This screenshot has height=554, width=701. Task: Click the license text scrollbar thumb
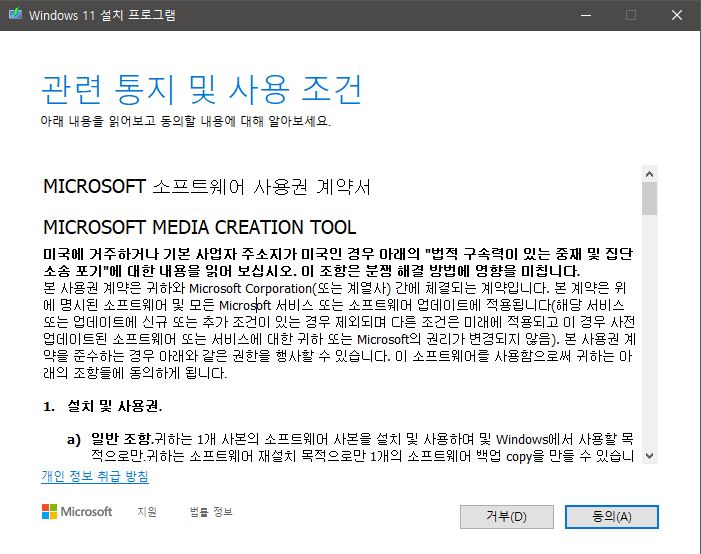650,199
